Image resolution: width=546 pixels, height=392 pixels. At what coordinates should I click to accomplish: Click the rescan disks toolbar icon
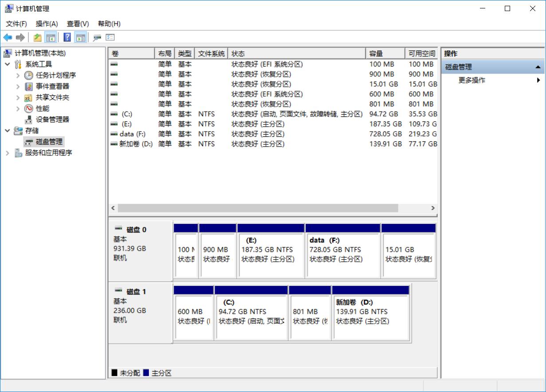97,38
